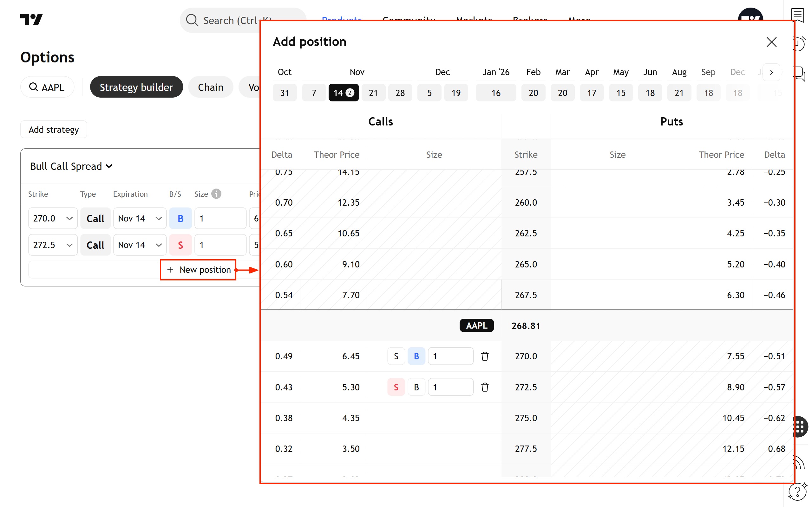812x507 pixels.
Task: Select the Nov 21 expiration date
Action: tap(373, 93)
